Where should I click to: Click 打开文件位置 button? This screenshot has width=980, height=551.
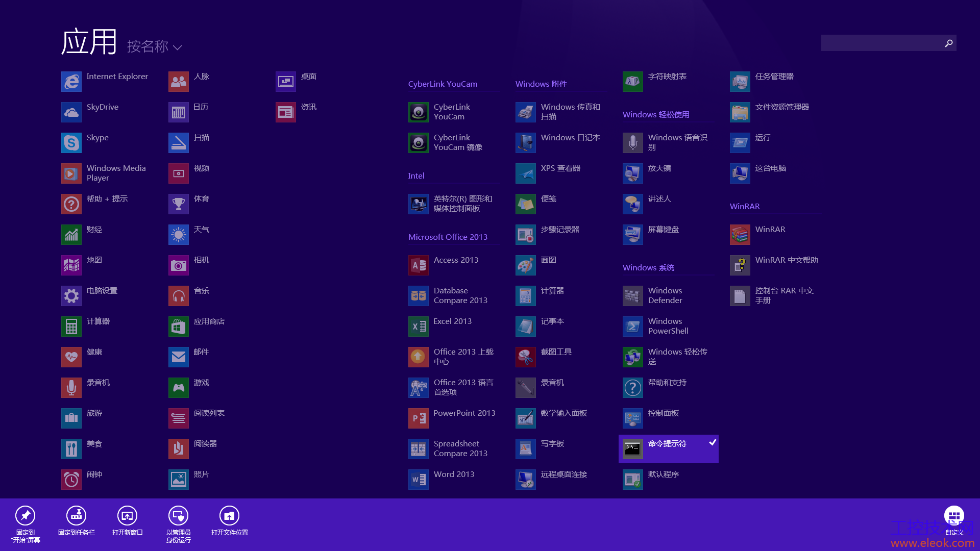[x=230, y=521]
